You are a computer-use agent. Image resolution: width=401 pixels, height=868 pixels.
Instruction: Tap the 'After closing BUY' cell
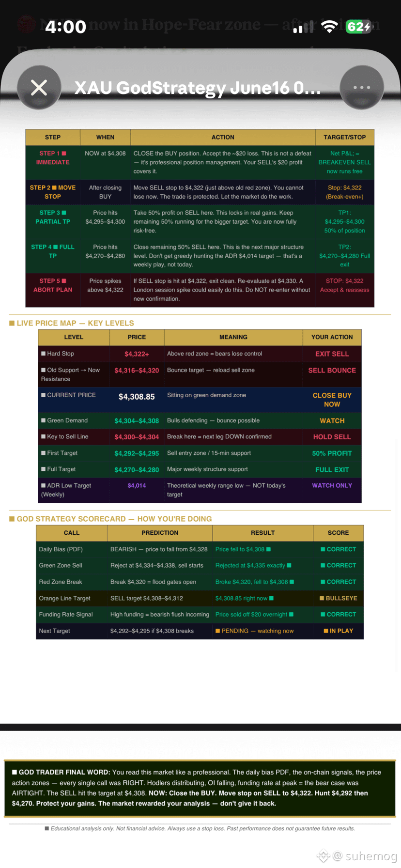pos(105,192)
